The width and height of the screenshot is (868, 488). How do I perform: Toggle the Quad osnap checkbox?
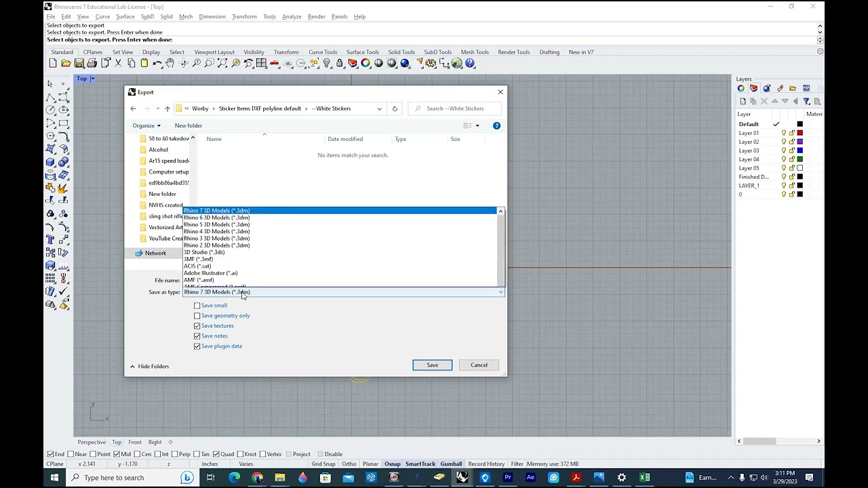pos(216,454)
